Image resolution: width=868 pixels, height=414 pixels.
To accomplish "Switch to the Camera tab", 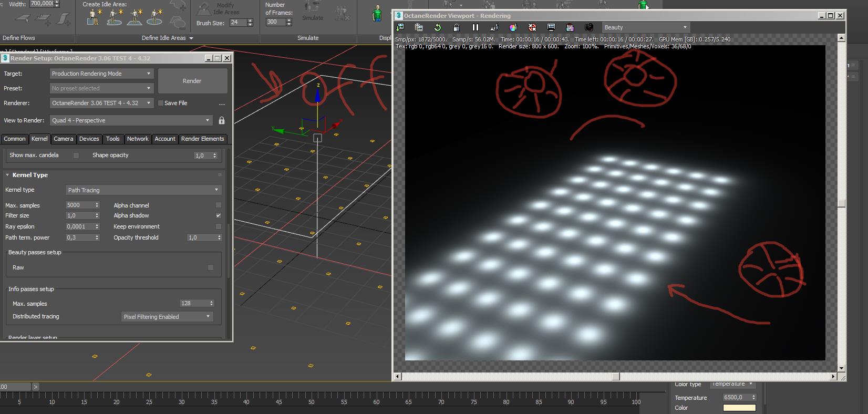I will [64, 139].
